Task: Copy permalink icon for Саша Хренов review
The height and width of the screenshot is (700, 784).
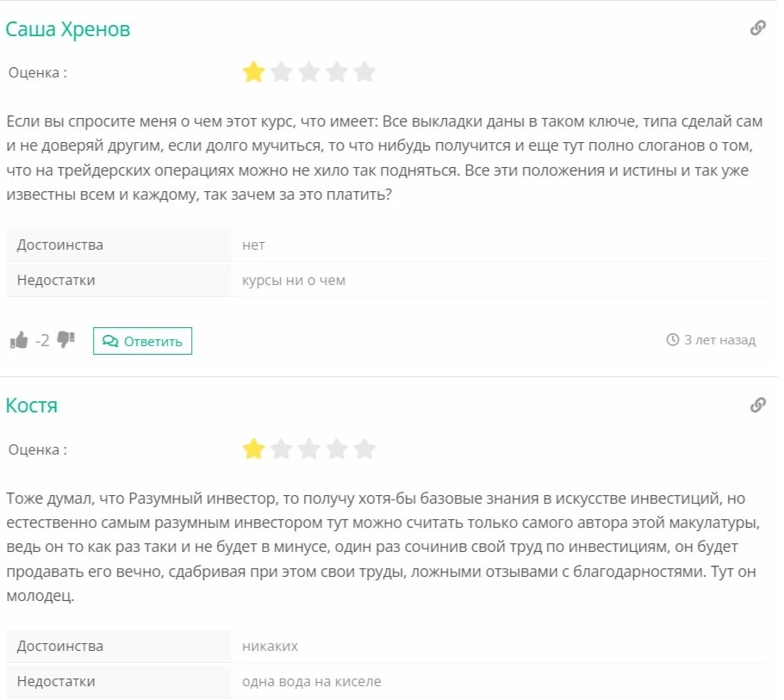Action: 758,28
